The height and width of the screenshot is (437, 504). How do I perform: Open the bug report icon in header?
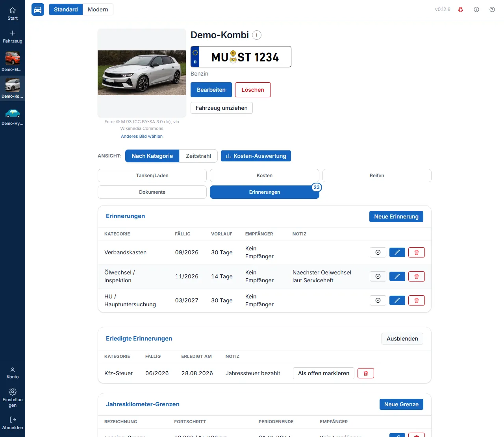coord(461,9)
